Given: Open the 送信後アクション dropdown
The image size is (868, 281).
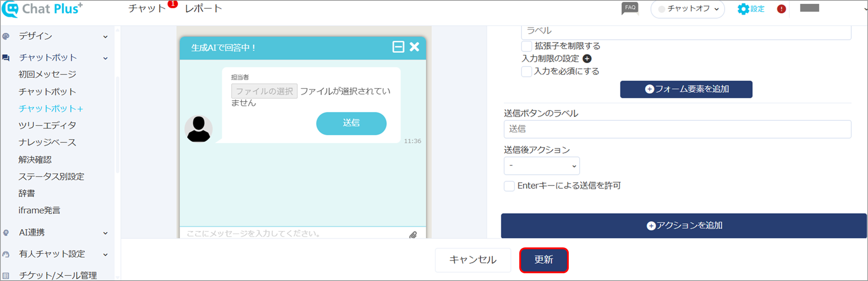Looking at the screenshot, I should point(542,166).
